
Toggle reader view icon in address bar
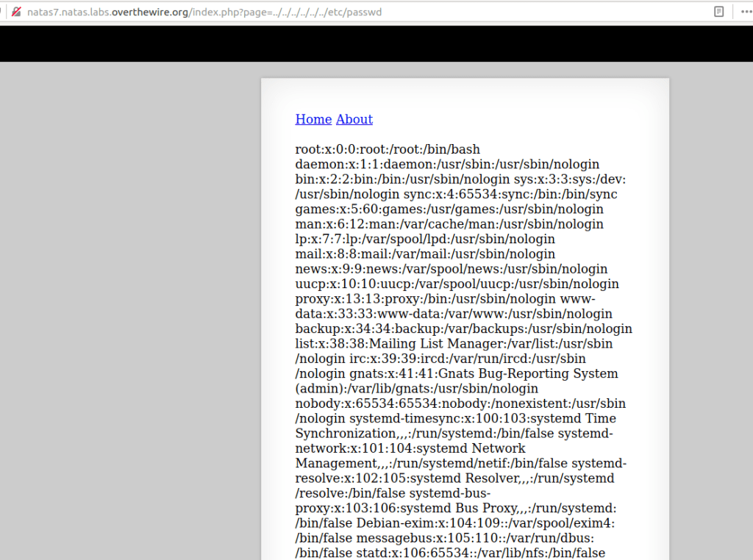pyautogui.click(x=718, y=12)
